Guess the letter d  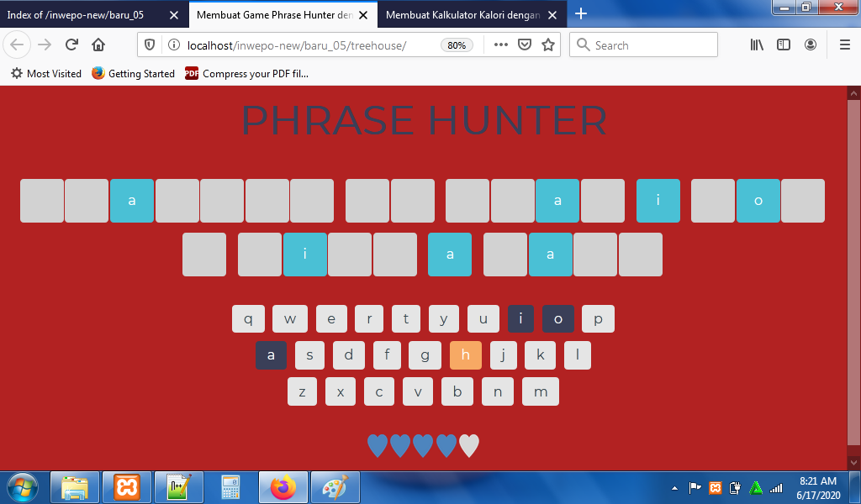[349, 354]
